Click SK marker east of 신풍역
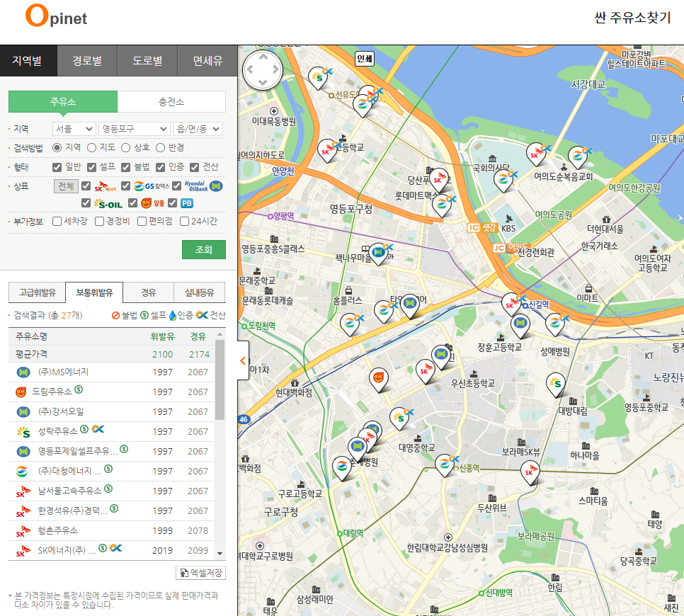The width and height of the screenshot is (684, 616). 530,473
